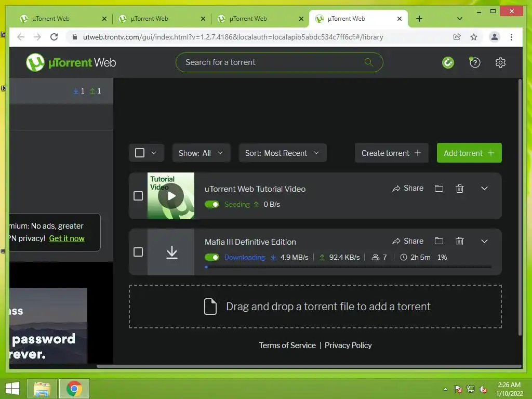Click the file icon in drag and drop area
Screen dimensions: 532x399
(210, 307)
